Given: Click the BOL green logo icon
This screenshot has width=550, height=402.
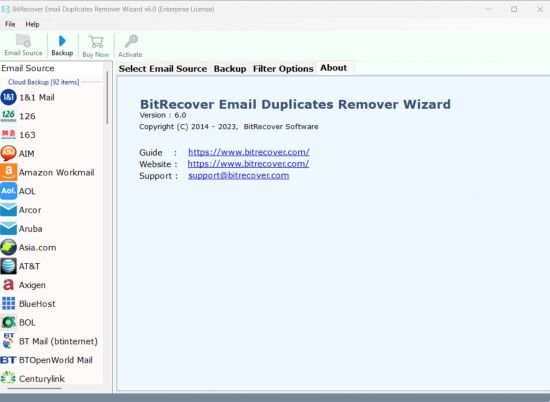Looking at the screenshot, I should click(x=8, y=322).
